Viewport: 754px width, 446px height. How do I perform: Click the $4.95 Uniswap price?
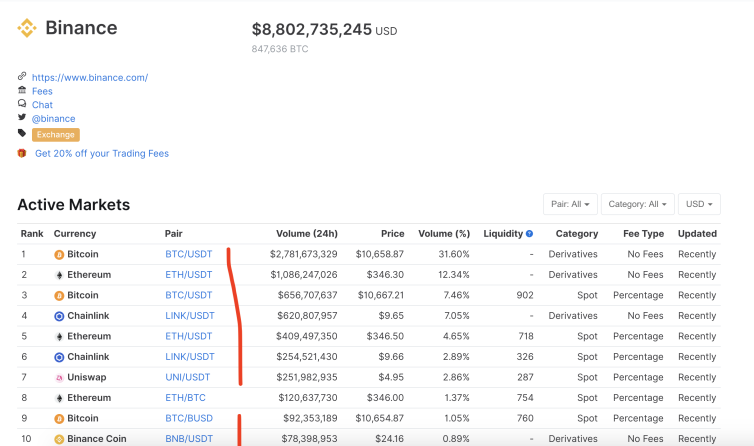coord(391,377)
